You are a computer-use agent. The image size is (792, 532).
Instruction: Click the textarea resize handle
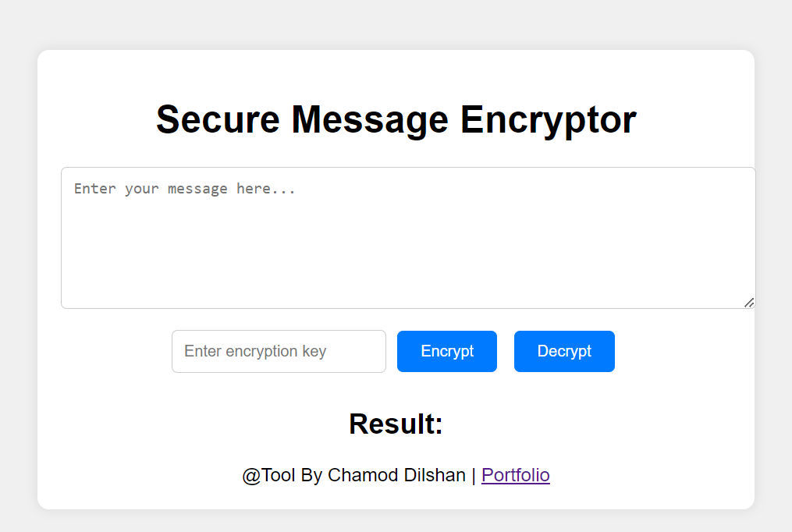click(749, 302)
